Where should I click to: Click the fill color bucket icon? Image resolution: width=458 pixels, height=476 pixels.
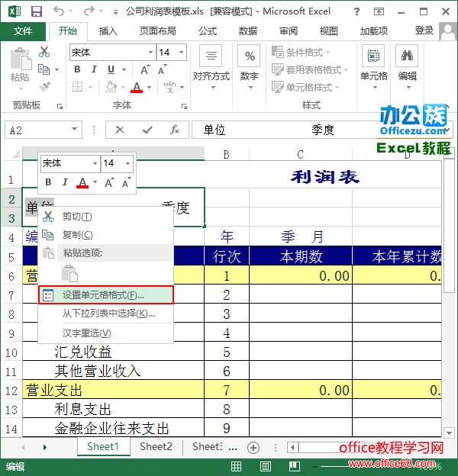coord(111,87)
